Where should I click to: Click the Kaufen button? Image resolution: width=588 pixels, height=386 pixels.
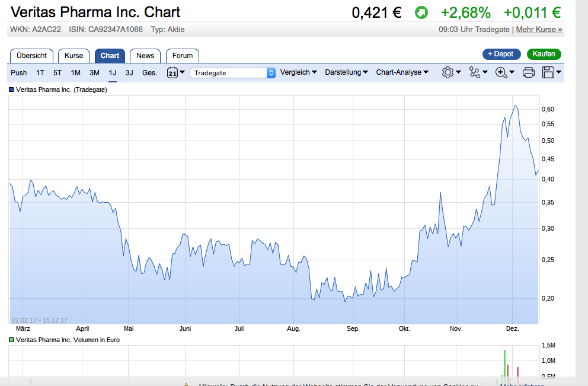tap(544, 53)
